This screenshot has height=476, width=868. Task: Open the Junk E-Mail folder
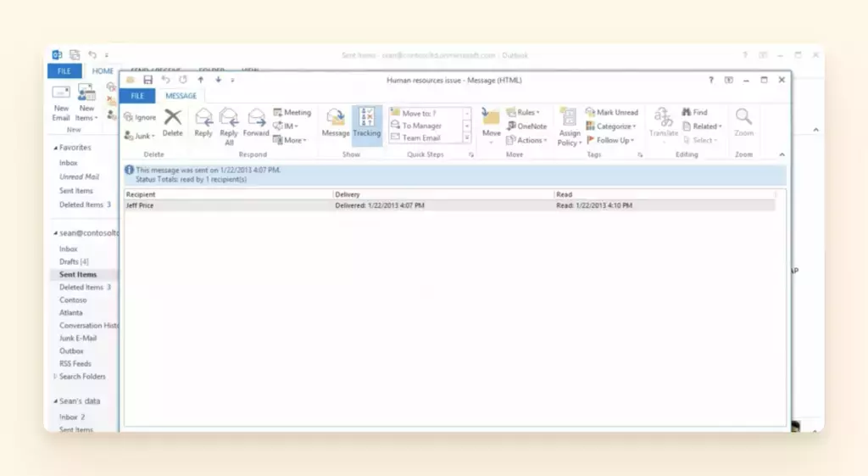click(78, 338)
